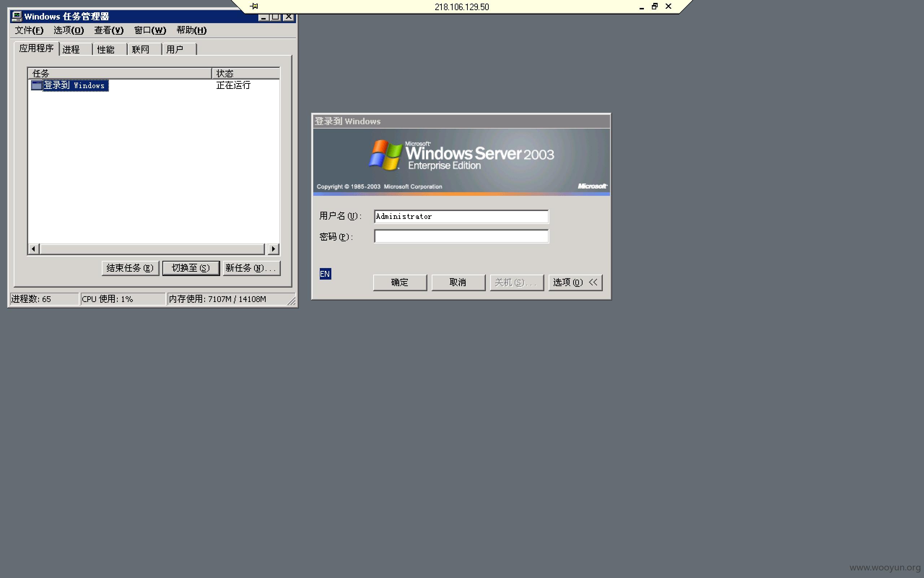Open the 查看(V) menu in Task Manager
This screenshot has width=924, height=578.
tap(109, 30)
